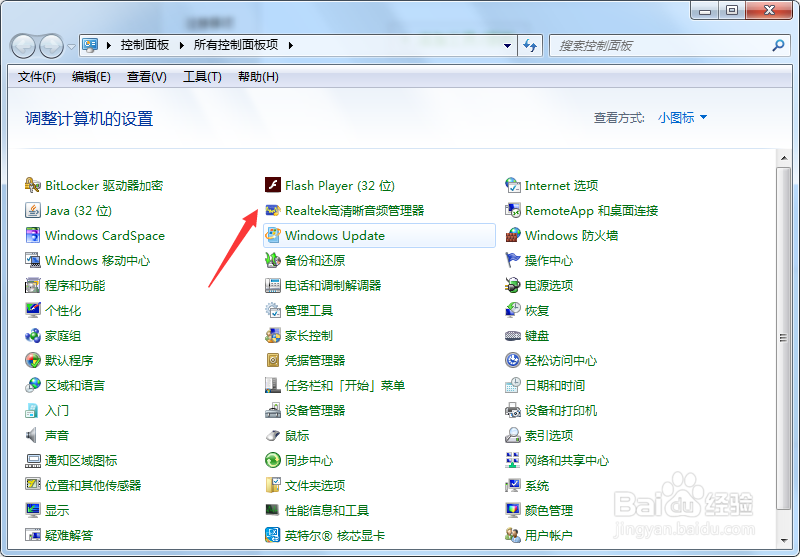The width and height of the screenshot is (800, 557).
Task: Open the 同步中心 green icon
Action: point(273,460)
